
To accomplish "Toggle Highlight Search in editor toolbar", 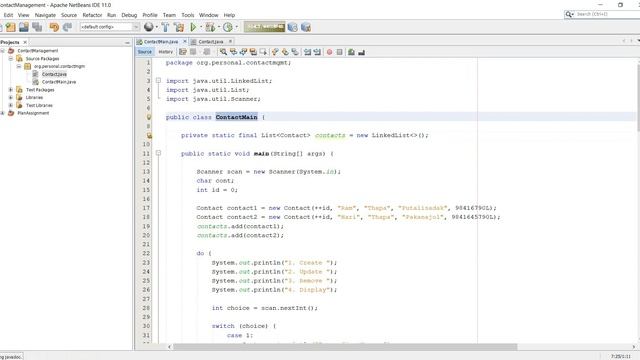I will [253, 52].
